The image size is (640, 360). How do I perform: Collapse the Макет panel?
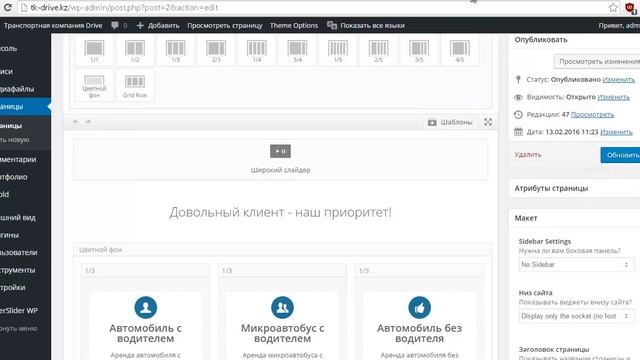[574, 218]
